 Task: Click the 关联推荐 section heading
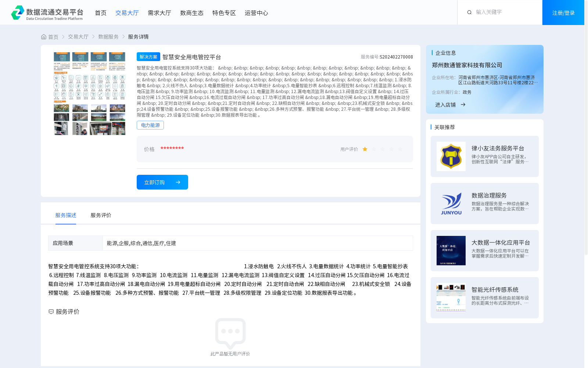point(445,127)
